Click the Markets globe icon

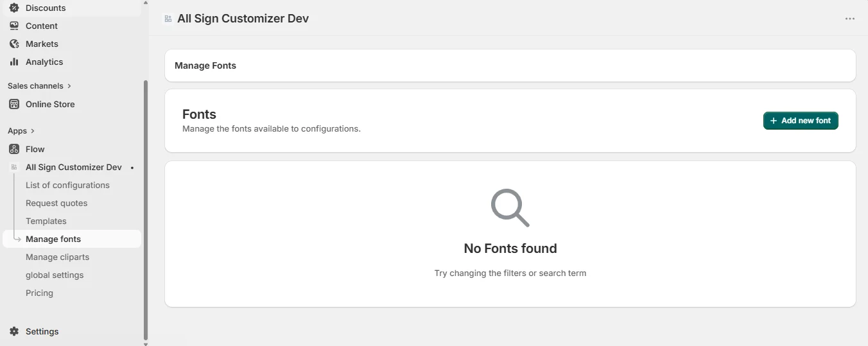point(14,44)
